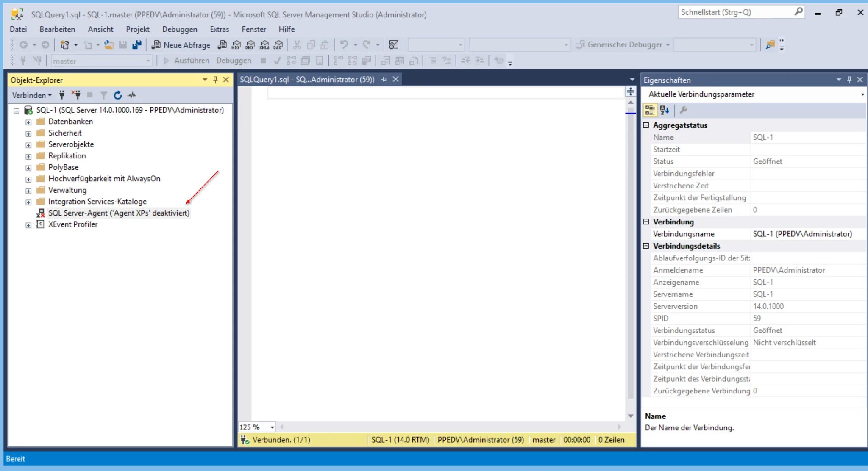Click the Save All toolbar icon
This screenshot has width=868, height=471.
tap(136, 45)
